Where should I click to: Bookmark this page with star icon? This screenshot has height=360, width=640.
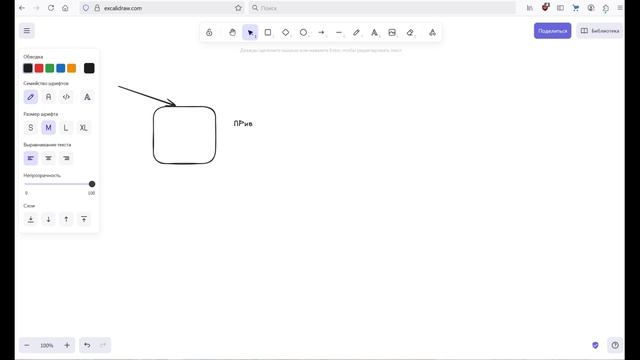pos(238,8)
